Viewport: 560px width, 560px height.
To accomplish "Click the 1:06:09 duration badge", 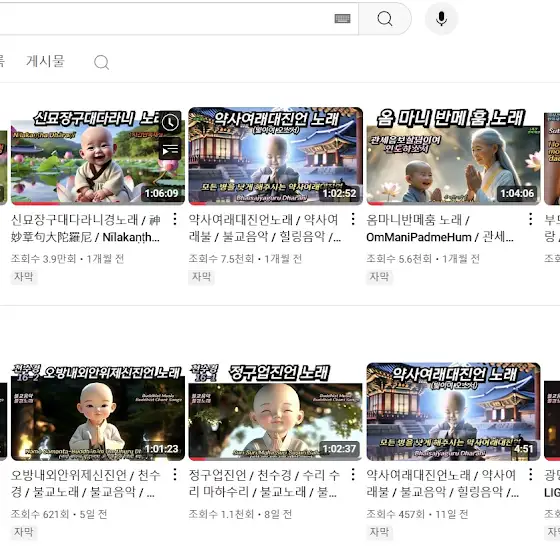I will click(161, 194).
